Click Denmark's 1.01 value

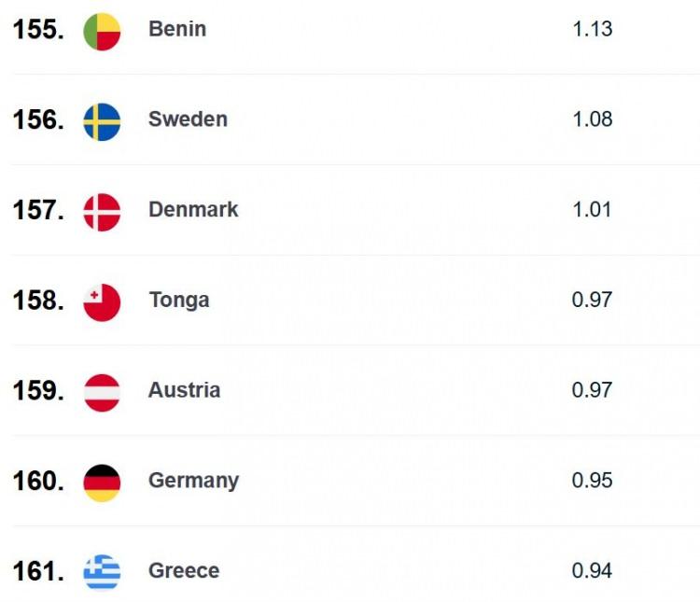[592, 209]
